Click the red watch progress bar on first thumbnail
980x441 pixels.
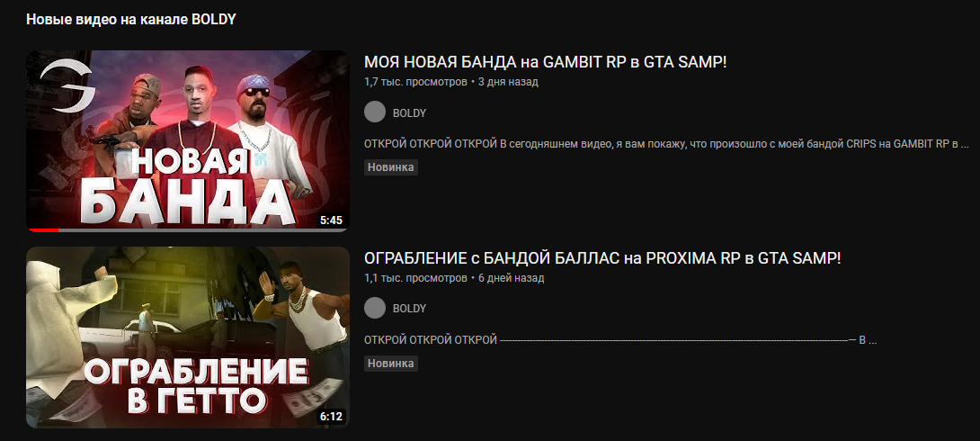click(x=42, y=230)
